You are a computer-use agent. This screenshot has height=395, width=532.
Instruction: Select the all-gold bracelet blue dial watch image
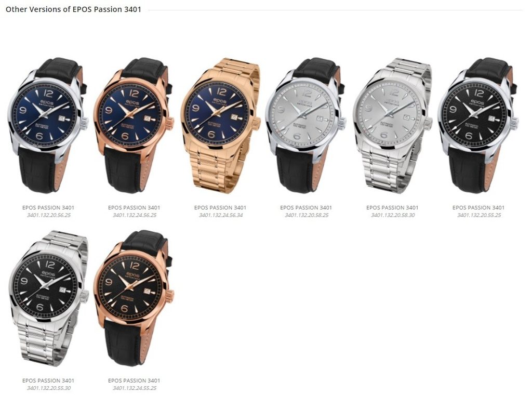[x=220, y=126]
